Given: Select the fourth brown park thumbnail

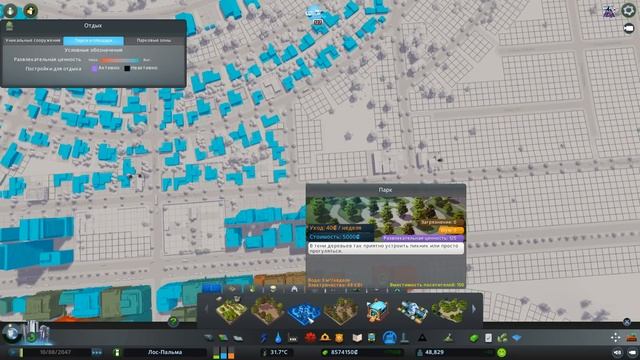Looking at the screenshot, I should [341, 311].
